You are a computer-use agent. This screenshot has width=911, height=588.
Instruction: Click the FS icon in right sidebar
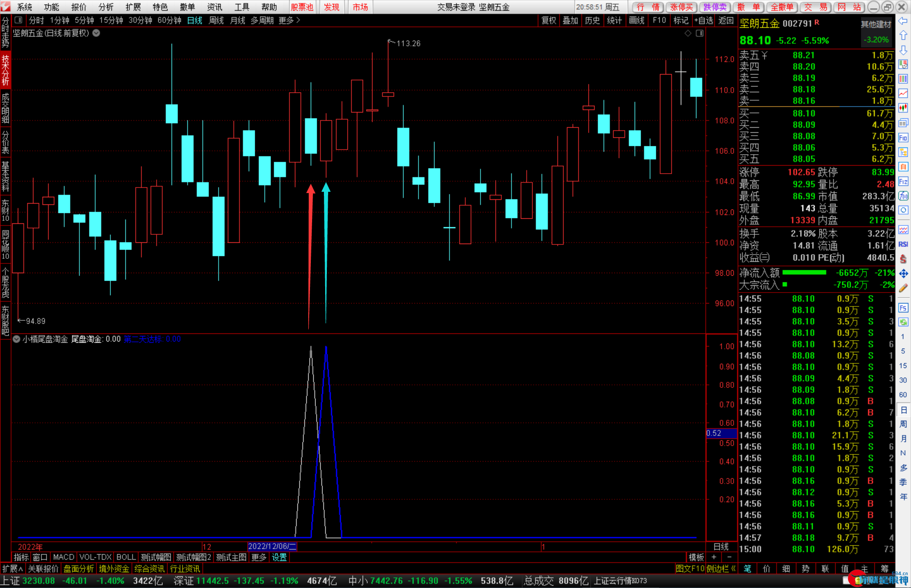pos(903,308)
